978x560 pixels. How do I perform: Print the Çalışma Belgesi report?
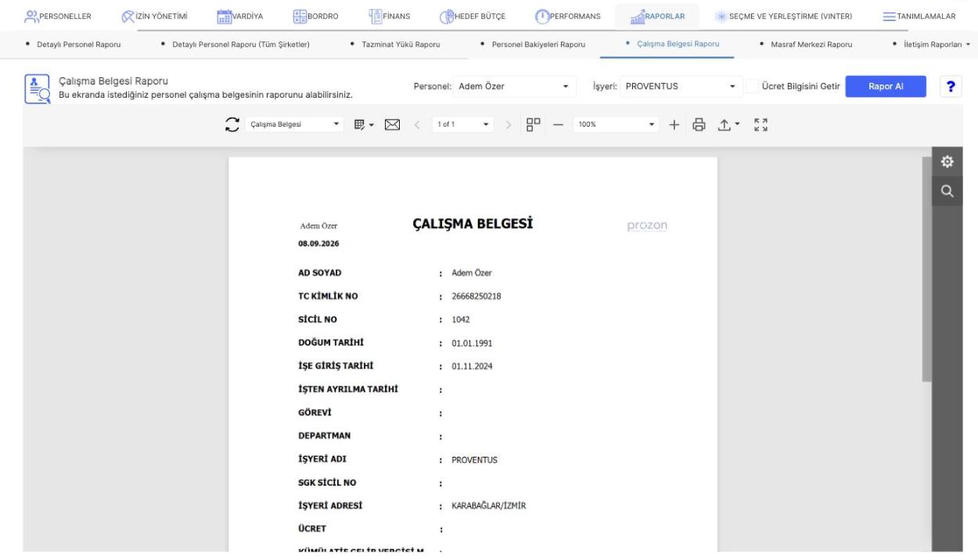pos(699,124)
